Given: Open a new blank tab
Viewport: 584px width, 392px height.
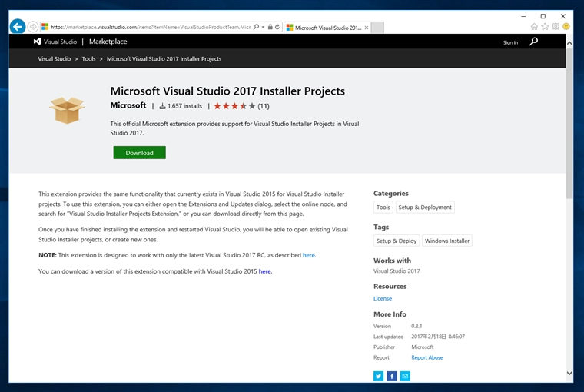Looking at the screenshot, I should [x=377, y=27].
